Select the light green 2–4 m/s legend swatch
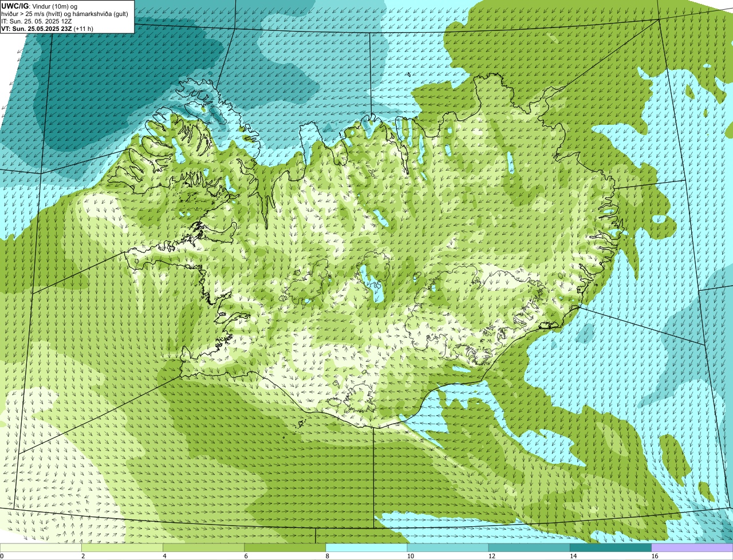Viewport: 733px width, 560px height. 122,548
